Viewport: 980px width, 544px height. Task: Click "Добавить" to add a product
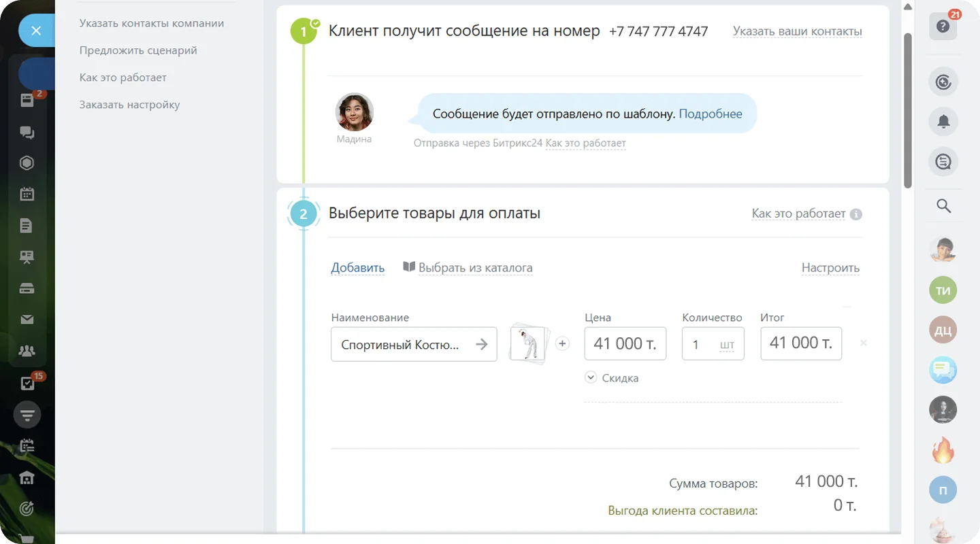pos(358,268)
